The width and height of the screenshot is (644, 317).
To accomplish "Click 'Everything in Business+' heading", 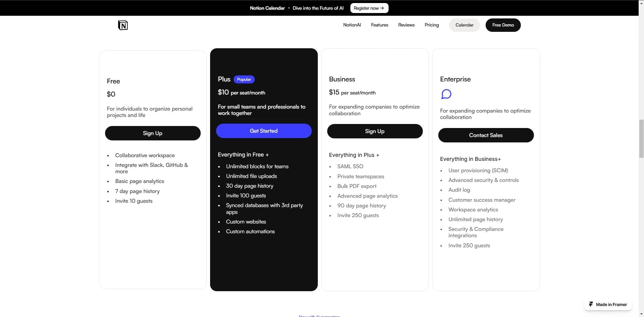I will point(470,159).
